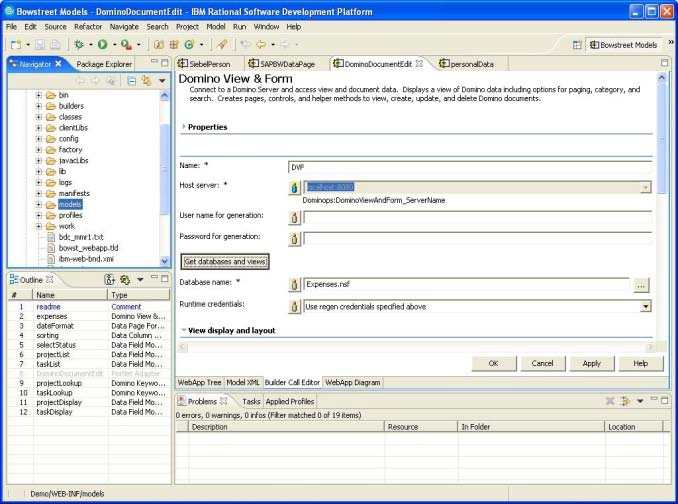Click the first Outline toolbar builder icon
The width and height of the screenshot is (678, 504).
pyautogui.click(x=109, y=280)
